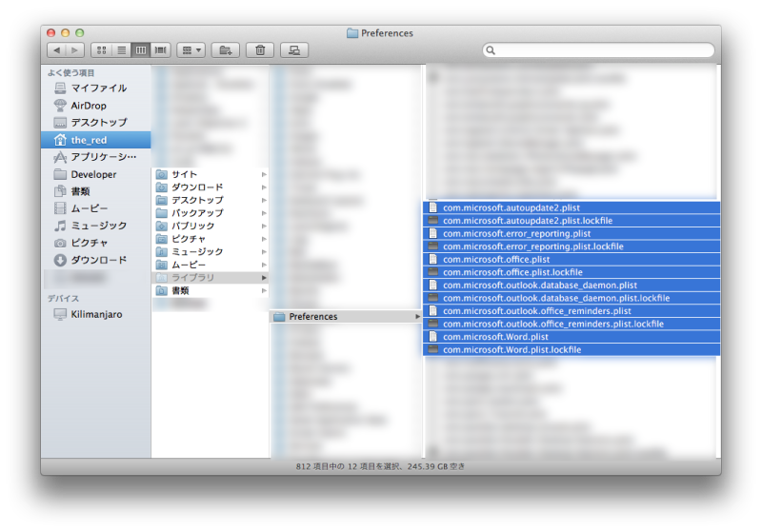Select the Kilimanjaro device in sidebar
This screenshot has width=762, height=532.
(x=96, y=314)
